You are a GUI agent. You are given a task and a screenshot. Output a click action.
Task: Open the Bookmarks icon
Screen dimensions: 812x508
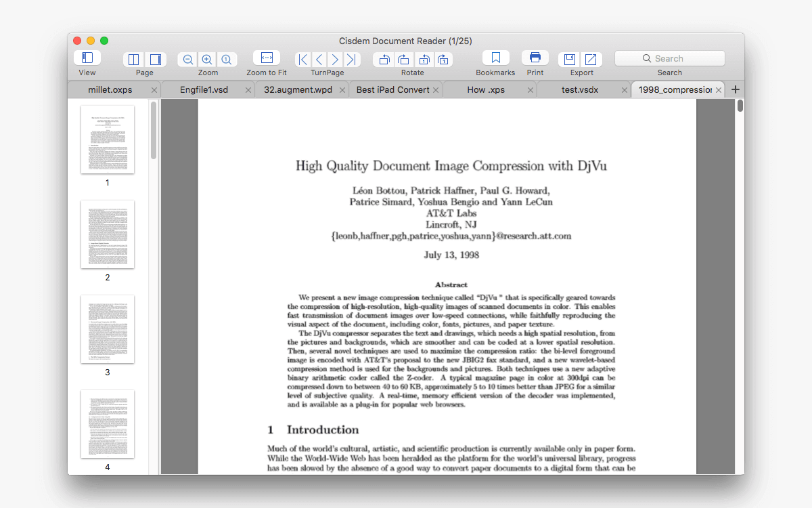(x=496, y=58)
